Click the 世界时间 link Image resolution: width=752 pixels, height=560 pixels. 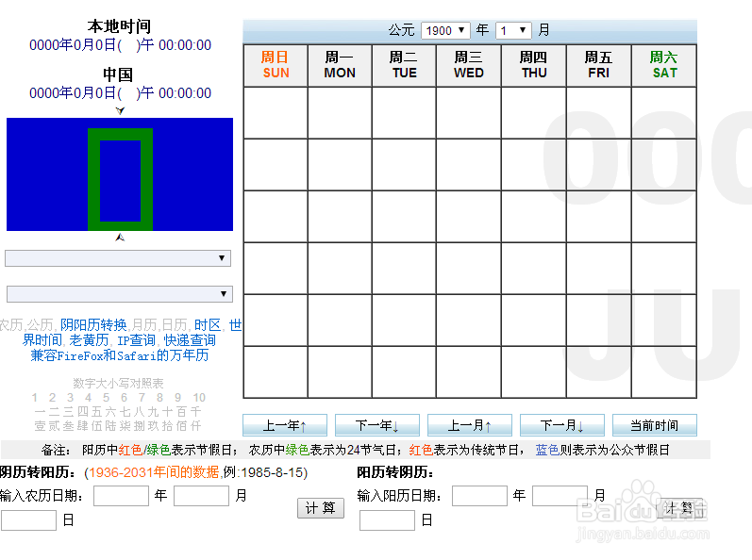point(42,340)
